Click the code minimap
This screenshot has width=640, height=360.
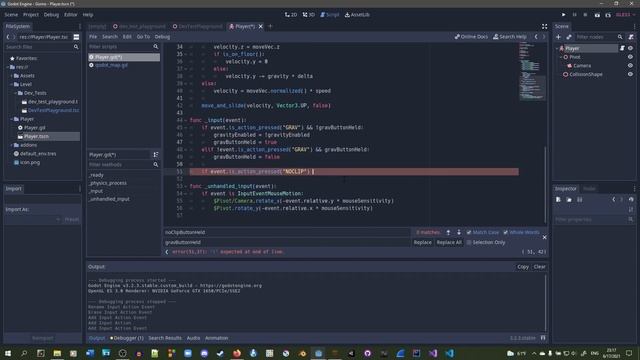pos(532,71)
